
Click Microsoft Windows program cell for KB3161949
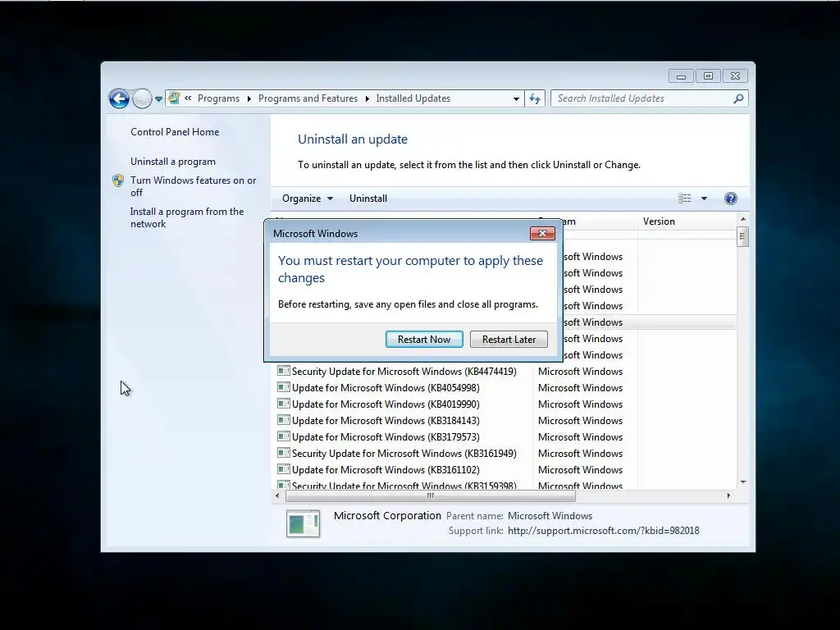(x=580, y=453)
